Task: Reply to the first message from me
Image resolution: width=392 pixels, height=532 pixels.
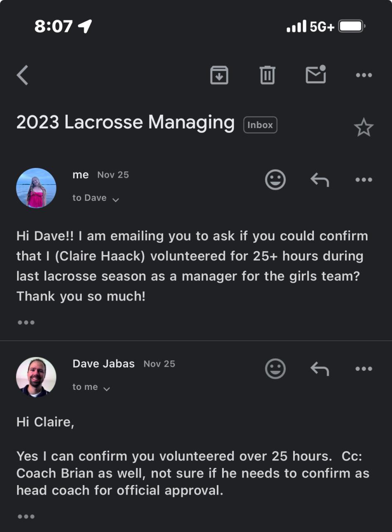Action: [x=319, y=180]
